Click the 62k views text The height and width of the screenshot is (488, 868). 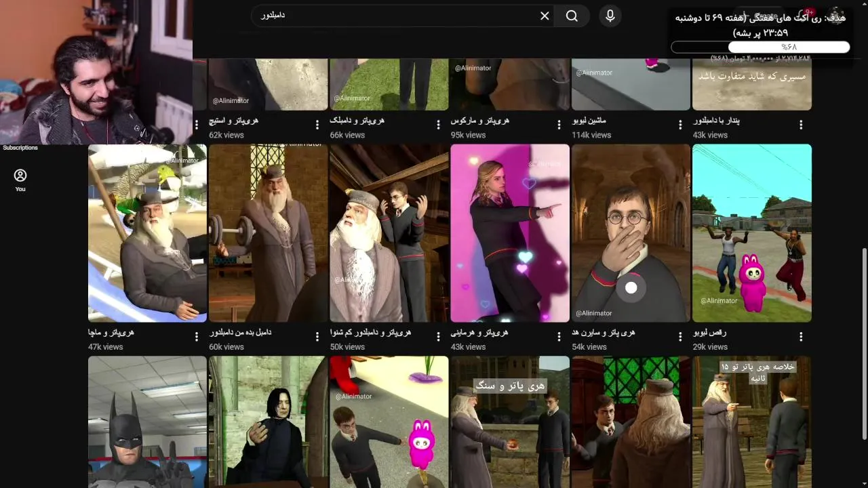pos(226,135)
